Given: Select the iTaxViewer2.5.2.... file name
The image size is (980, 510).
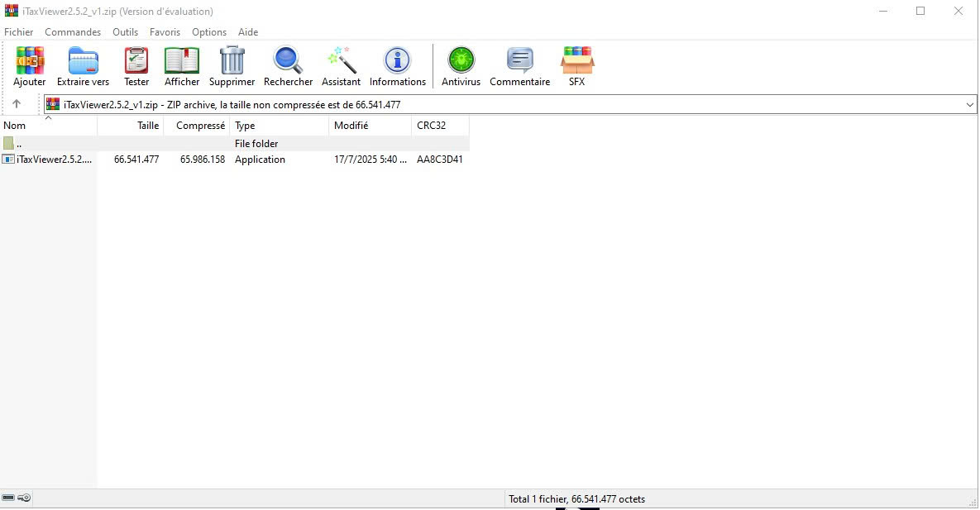Looking at the screenshot, I should point(55,160).
